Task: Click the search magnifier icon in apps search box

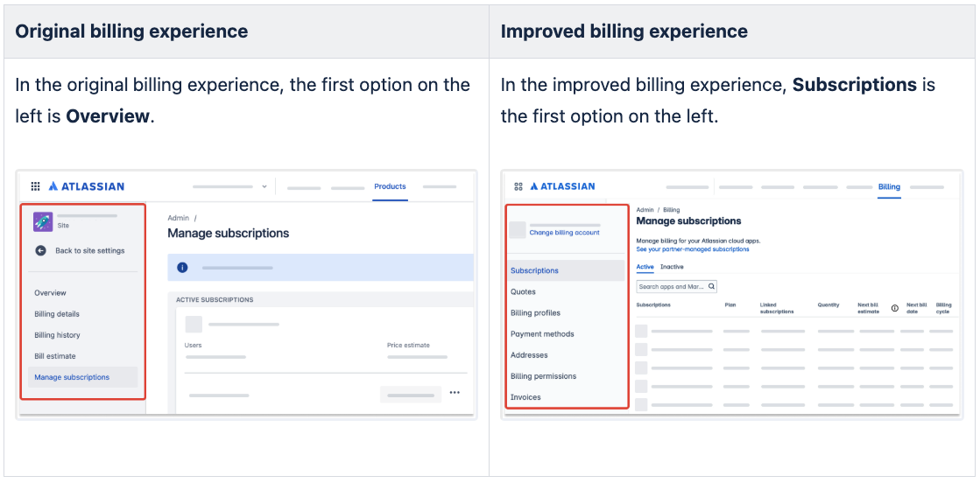Action: (x=711, y=287)
